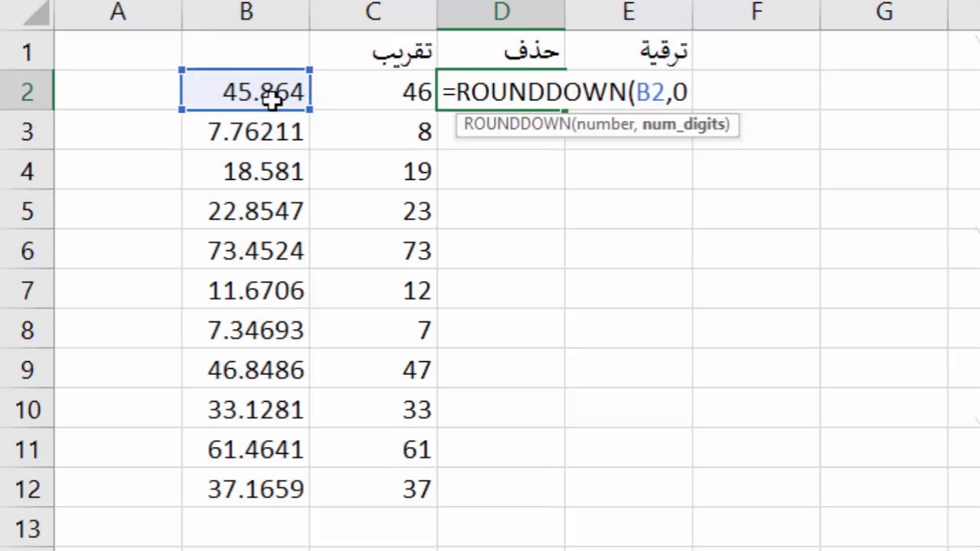Click header cell تقريب in column C

pyautogui.click(x=373, y=51)
